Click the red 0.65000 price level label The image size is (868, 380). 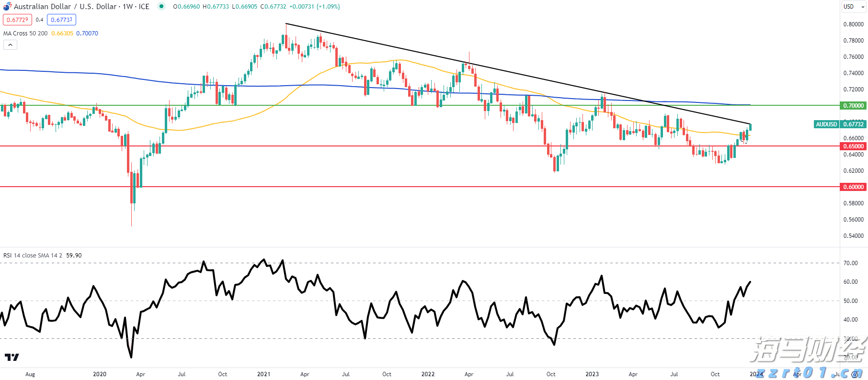[x=853, y=146]
